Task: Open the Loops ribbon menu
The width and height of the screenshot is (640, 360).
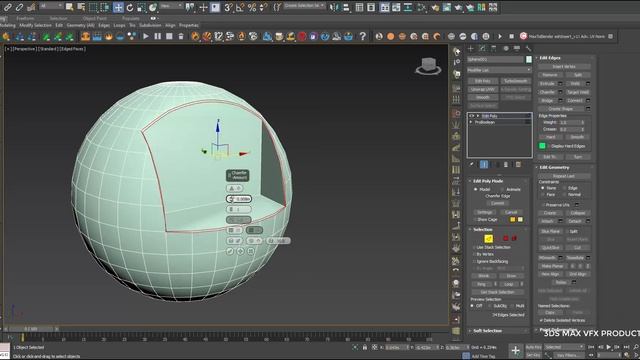Action: pyautogui.click(x=119, y=25)
